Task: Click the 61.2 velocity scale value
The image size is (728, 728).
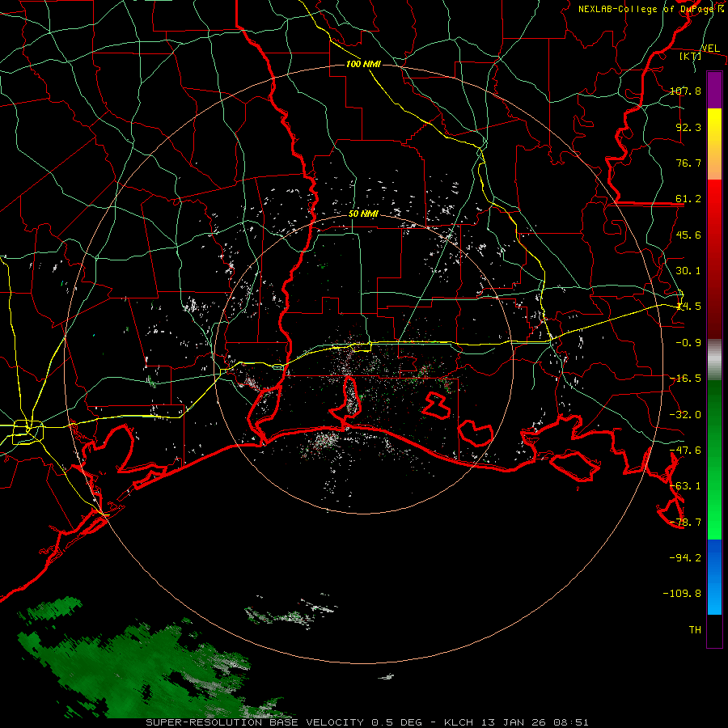Action: [x=688, y=199]
